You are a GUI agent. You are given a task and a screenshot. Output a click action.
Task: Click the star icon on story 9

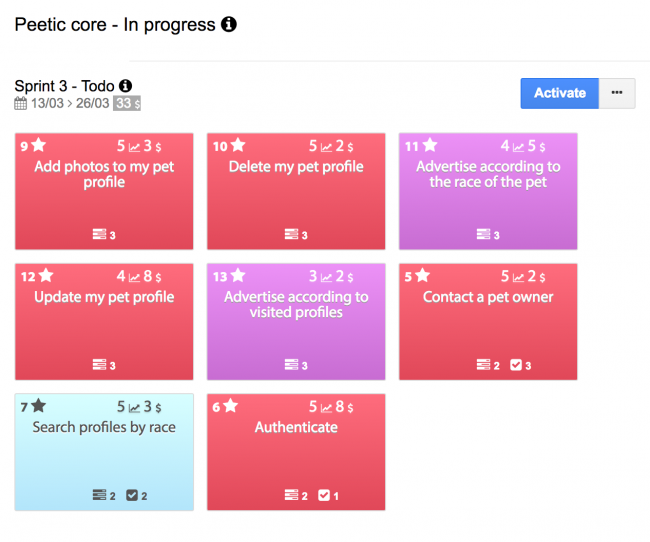point(39,145)
